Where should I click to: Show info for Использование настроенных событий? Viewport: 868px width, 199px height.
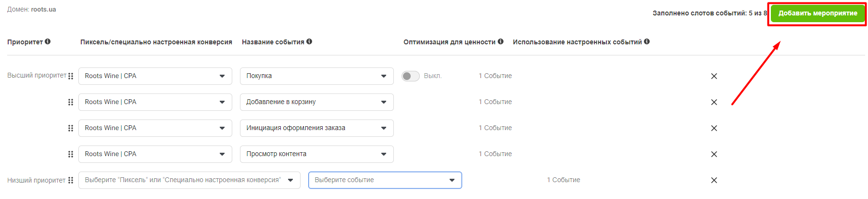tap(647, 42)
